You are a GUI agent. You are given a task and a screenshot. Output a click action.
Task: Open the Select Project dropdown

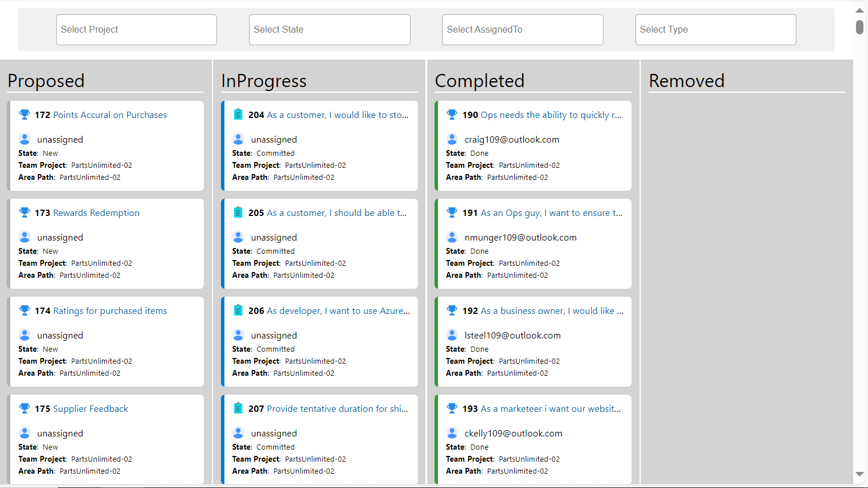click(136, 30)
